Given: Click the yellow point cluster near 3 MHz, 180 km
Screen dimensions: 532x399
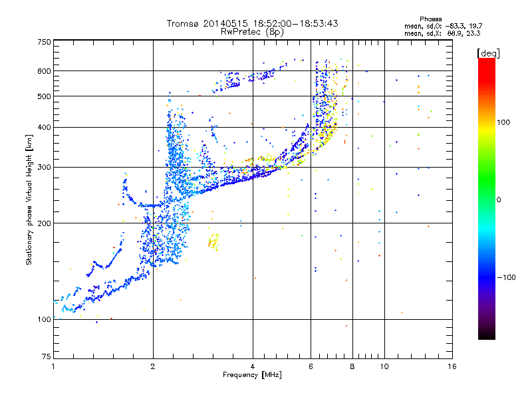Looking at the screenshot, I should [x=213, y=241].
